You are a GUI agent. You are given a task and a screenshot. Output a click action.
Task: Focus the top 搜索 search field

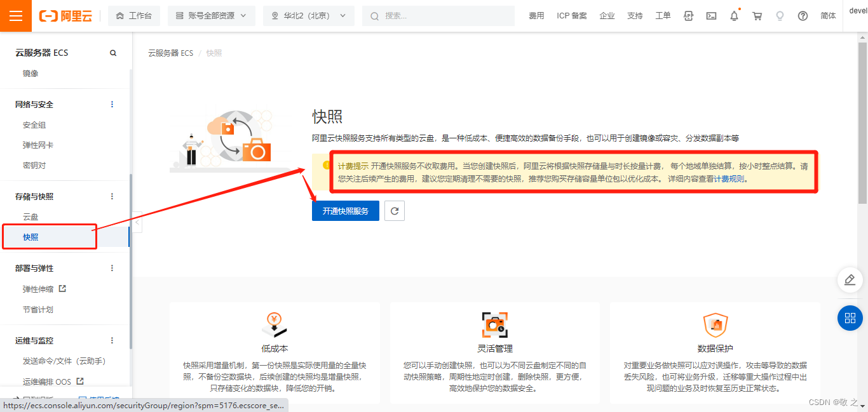(x=438, y=16)
